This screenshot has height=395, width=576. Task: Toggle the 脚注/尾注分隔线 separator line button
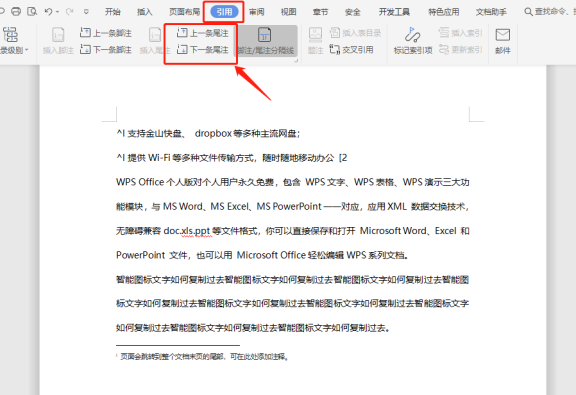point(266,40)
